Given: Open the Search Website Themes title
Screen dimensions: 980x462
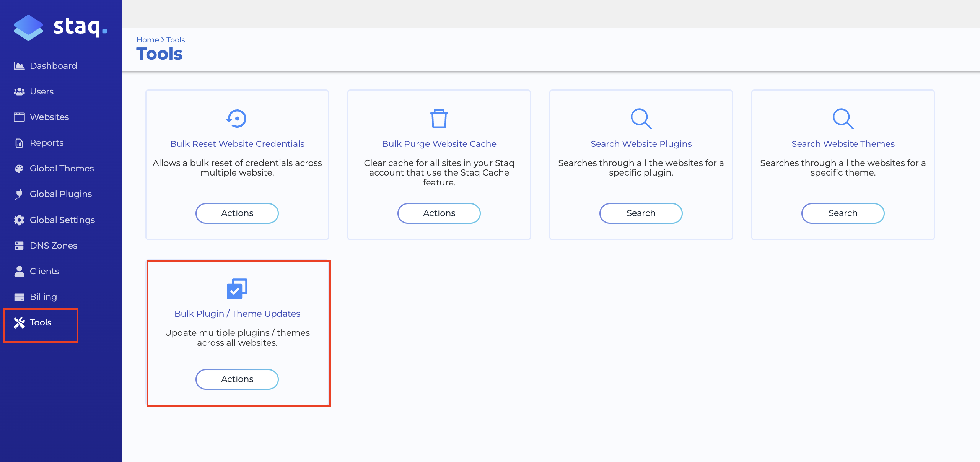Looking at the screenshot, I should [843, 144].
